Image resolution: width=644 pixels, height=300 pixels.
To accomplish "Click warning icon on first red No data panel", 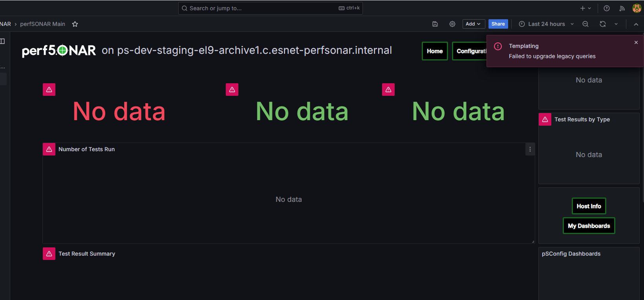I will [49, 90].
